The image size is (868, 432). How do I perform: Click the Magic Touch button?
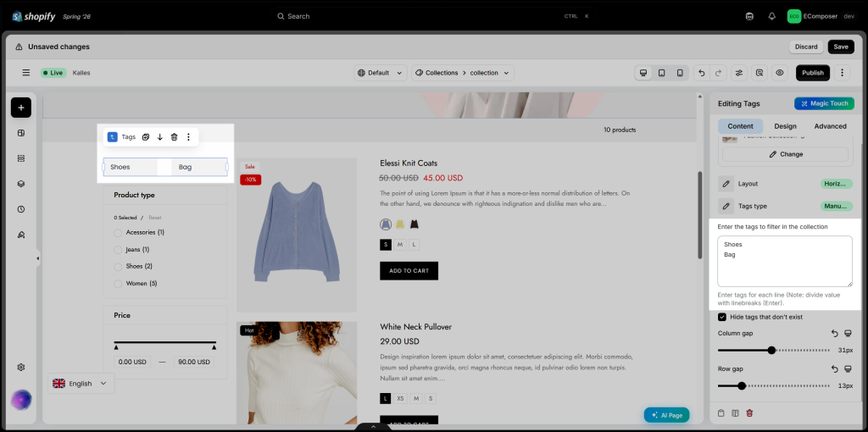pos(824,103)
